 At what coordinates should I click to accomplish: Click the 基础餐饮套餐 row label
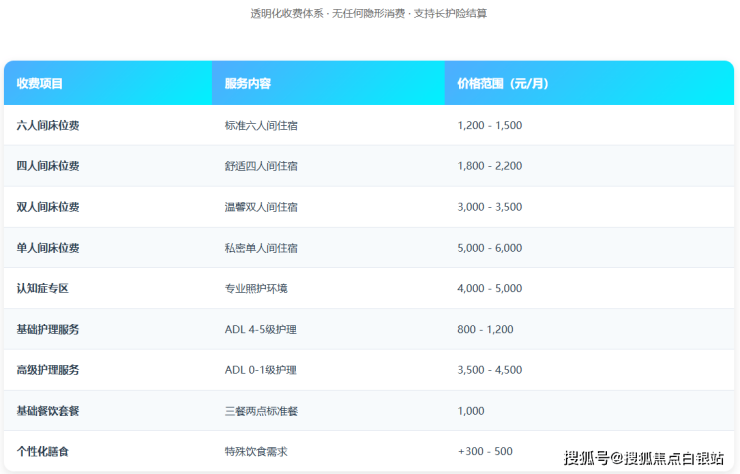click(x=48, y=411)
